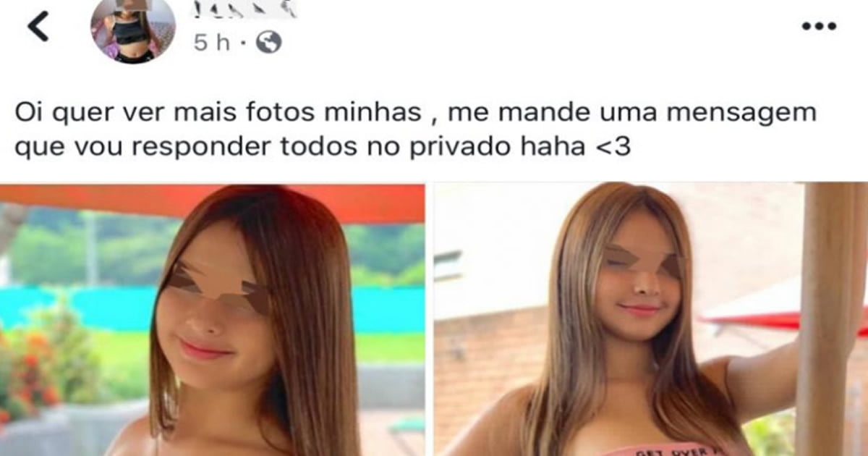Show the post permalink from the '5 h' label

click(211, 43)
